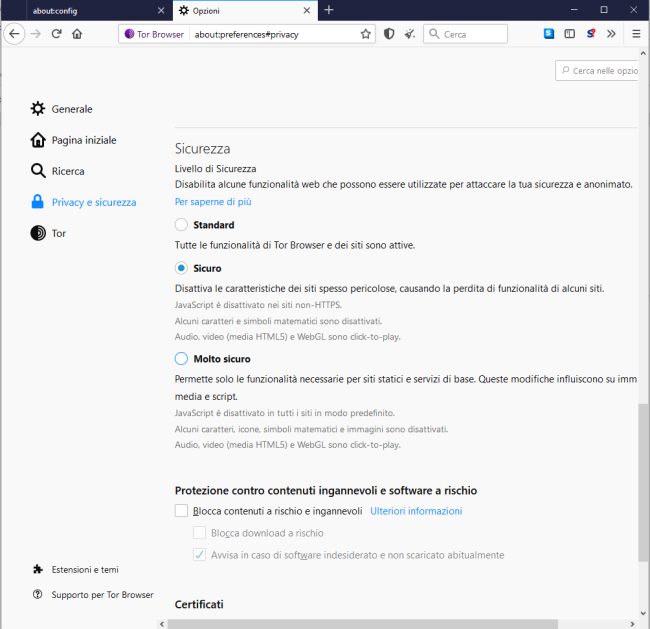Focus the Cerca nelle opzioni field

(597, 70)
